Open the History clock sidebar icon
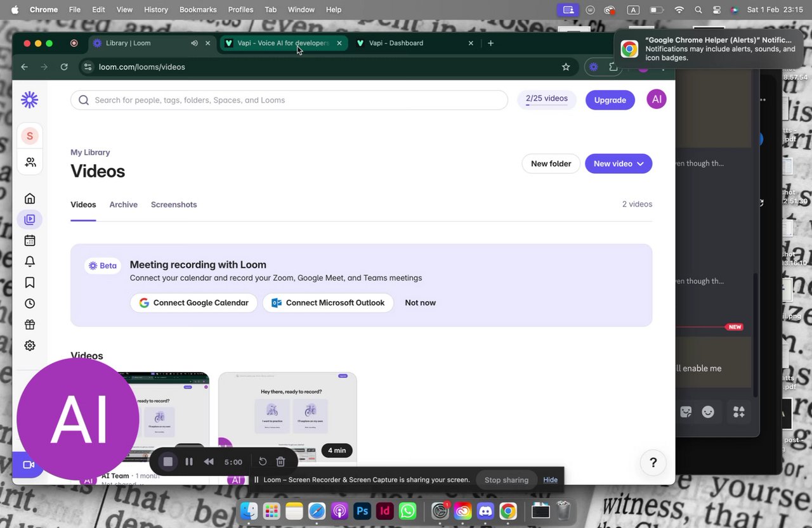812x528 pixels. [x=30, y=304]
